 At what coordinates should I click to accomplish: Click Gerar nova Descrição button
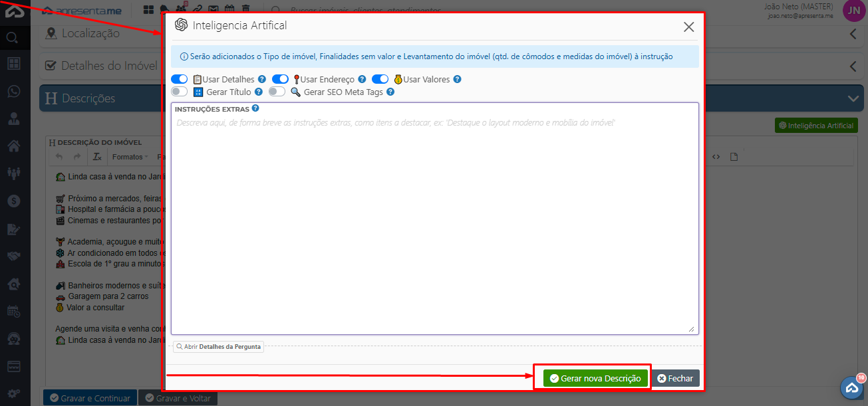pyautogui.click(x=595, y=378)
